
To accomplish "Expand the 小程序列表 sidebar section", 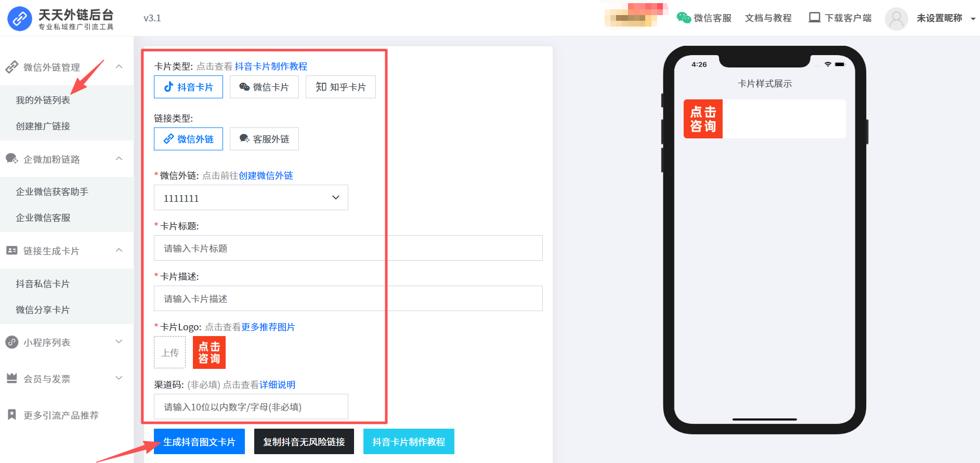I will (x=119, y=342).
